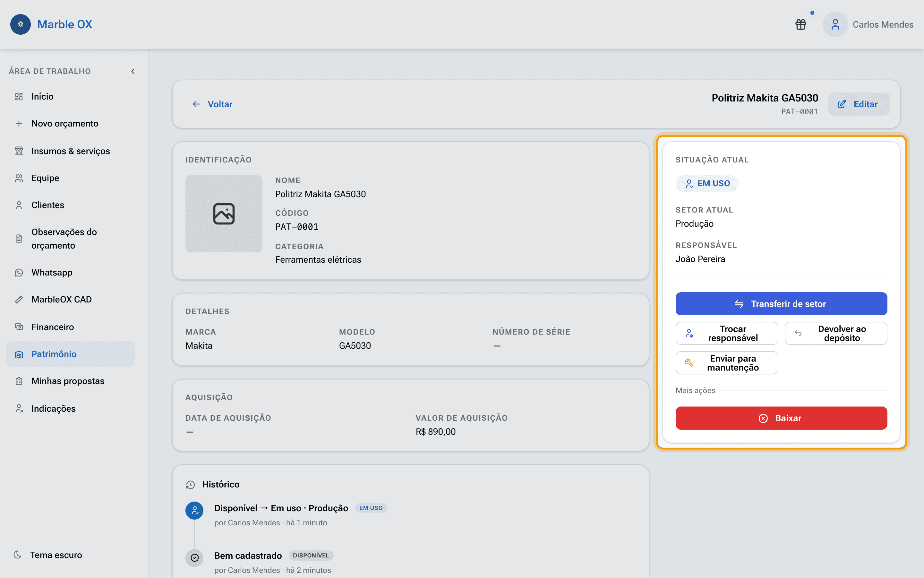
Task: Click the Equipe people icon
Action: [19, 178]
